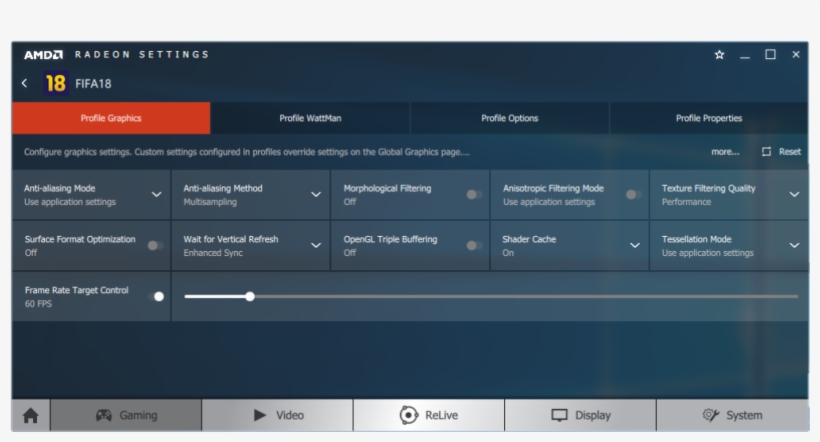Expand Anti-aliasing Mode dropdown
Image resolution: width=820 pixels, height=442 pixels.
pyautogui.click(x=156, y=195)
